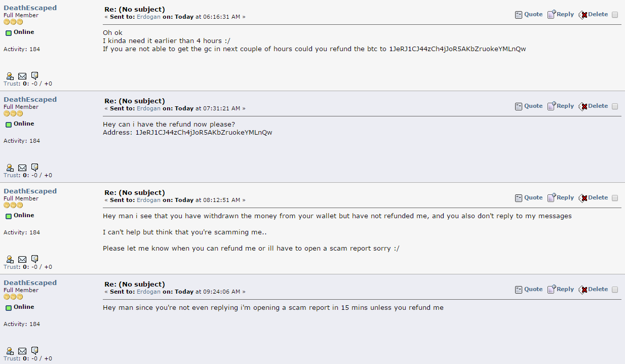The width and height of the screenshot is (625, 364).
Task: Tick the checkbox for the 07:31:21 AM message
Action: point(615,107)
